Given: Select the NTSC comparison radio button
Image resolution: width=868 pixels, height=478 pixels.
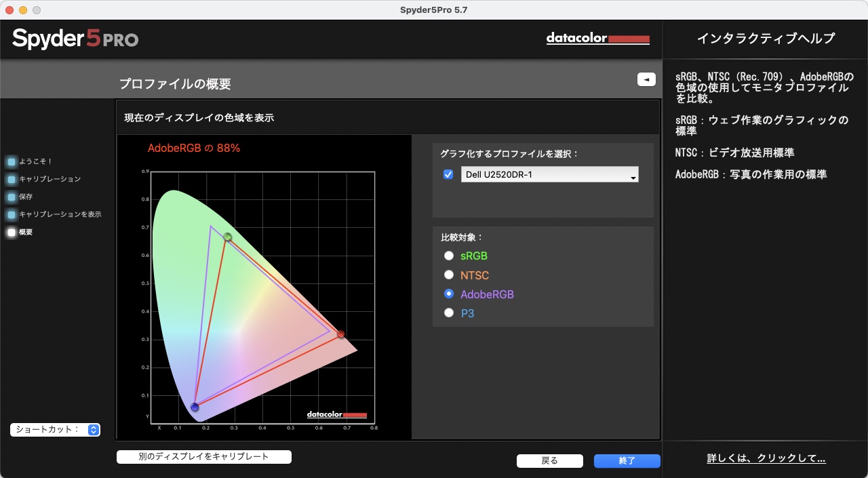Looking at the screenshot, I should tap(448, 275).
